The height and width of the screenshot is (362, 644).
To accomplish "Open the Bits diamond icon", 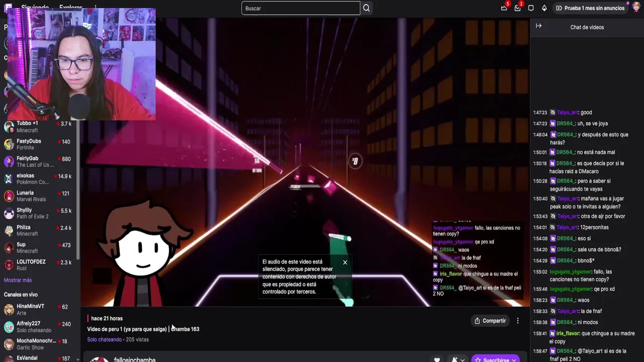I will (x=544, y=8).
